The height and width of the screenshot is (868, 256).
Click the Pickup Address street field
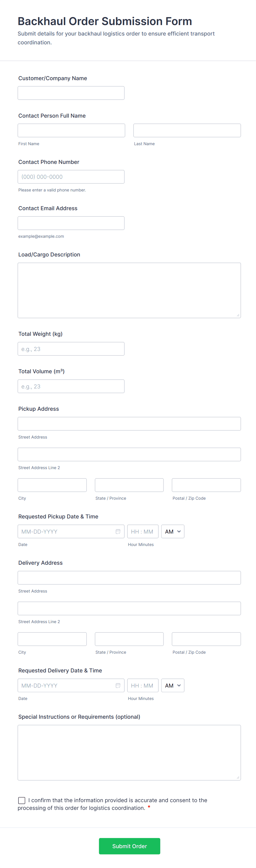pos(129,424)
